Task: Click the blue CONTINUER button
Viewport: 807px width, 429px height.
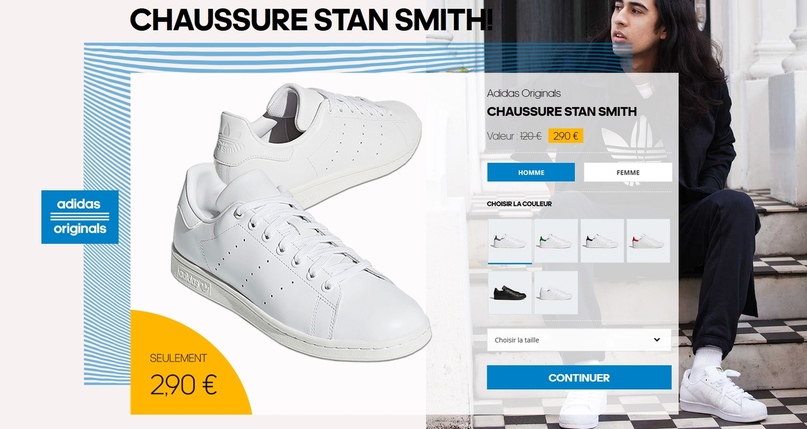Action: [579, 378]
